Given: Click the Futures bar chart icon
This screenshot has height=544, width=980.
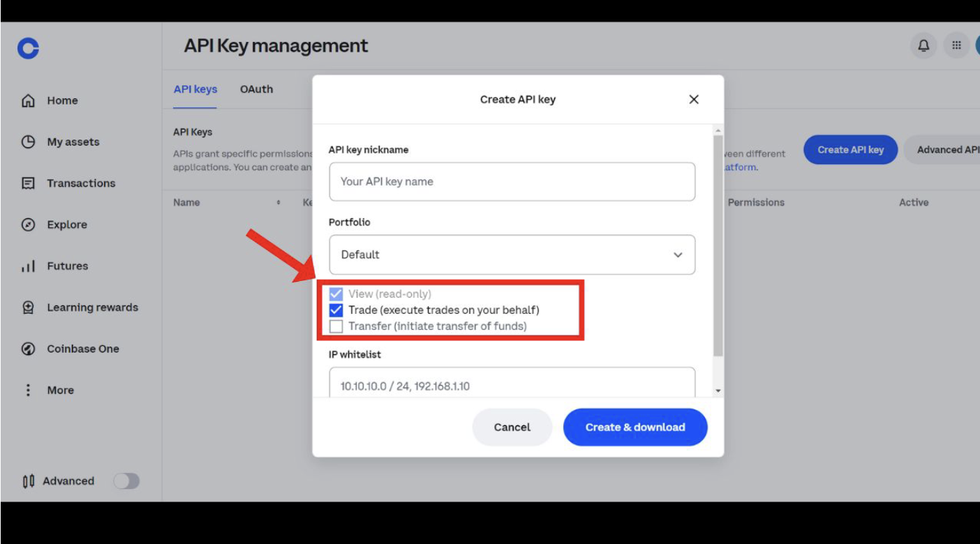Looking at the screenshot, I should pos(29,266).
